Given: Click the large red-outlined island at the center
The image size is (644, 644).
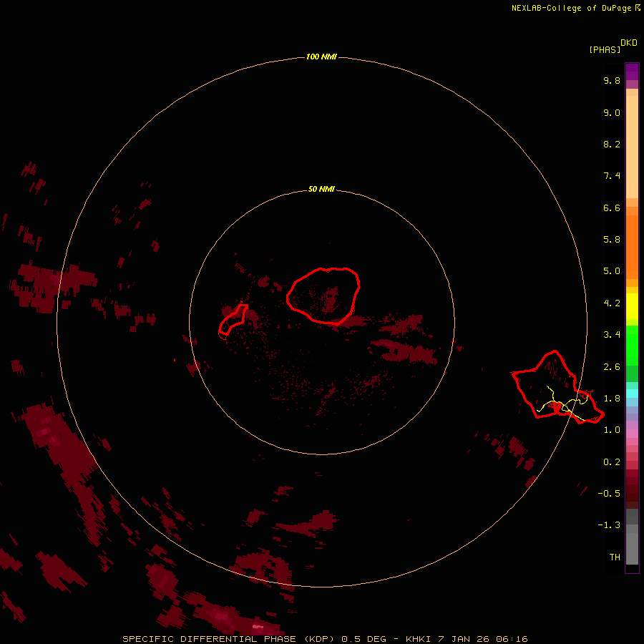Looking at the screenshot, I should (323, 296).
